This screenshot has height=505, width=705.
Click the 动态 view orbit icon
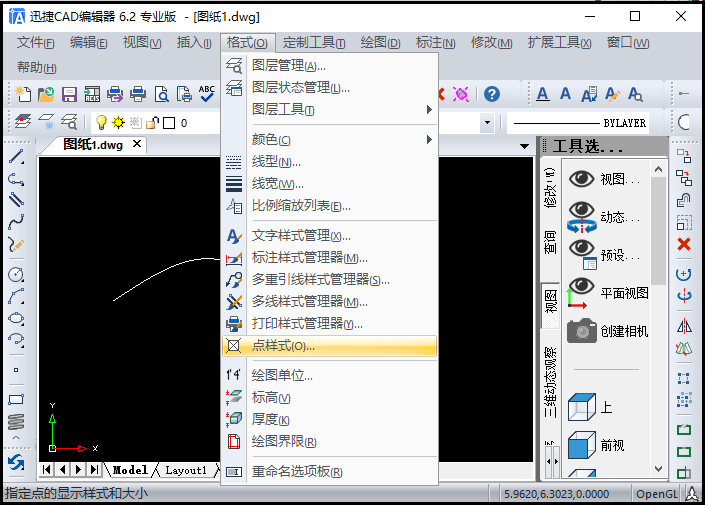click(x=582, y=217)
